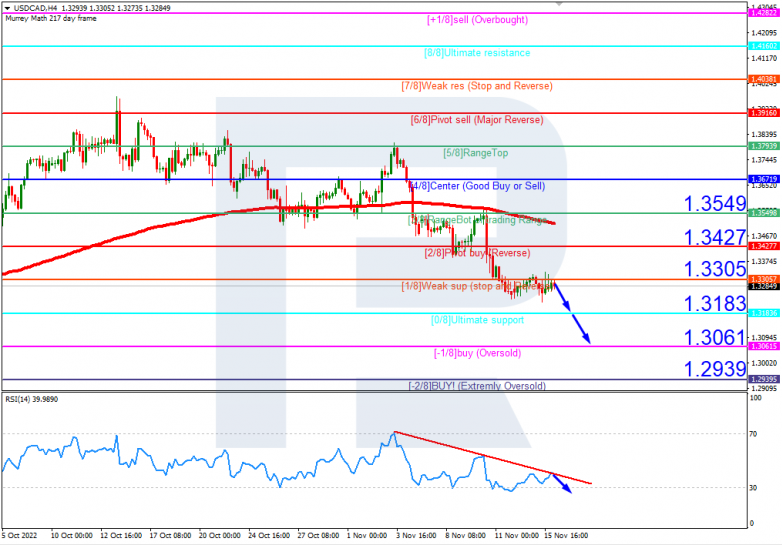
Task: Click the 1.42822 magenta price tag
Action: [764, 13]
